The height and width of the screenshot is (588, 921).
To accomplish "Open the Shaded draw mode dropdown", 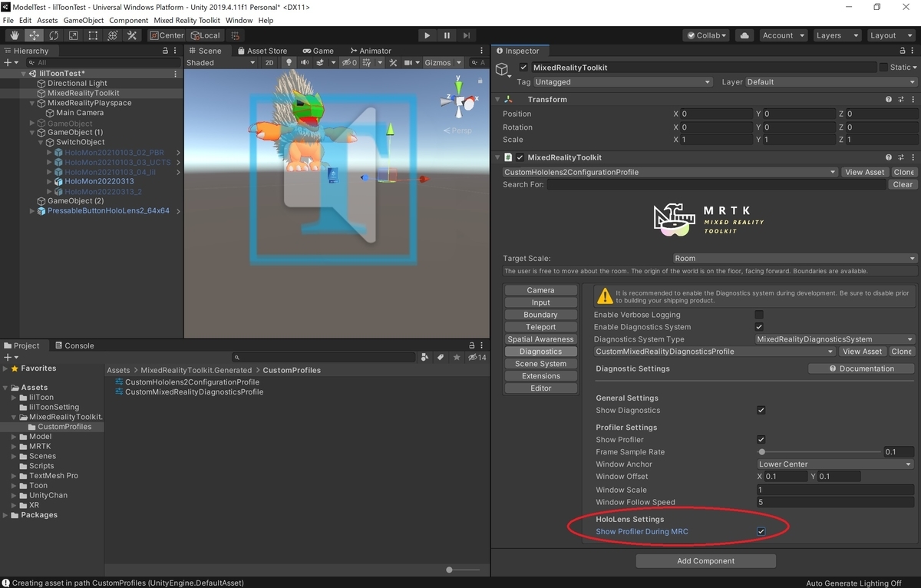I will click(x=221, y=63).
